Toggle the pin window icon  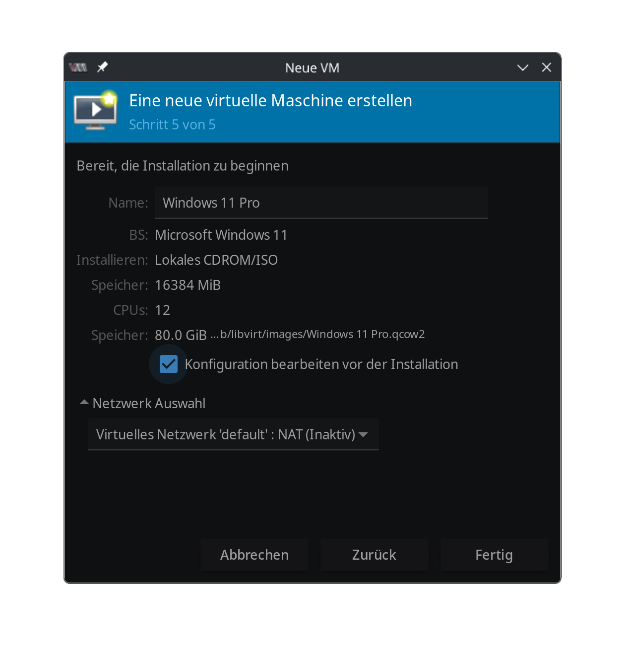pyautogui.click(x=102, y=67)
